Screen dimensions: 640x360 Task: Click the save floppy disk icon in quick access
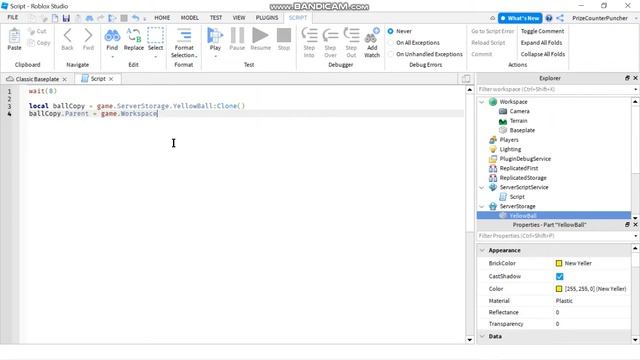66,18
